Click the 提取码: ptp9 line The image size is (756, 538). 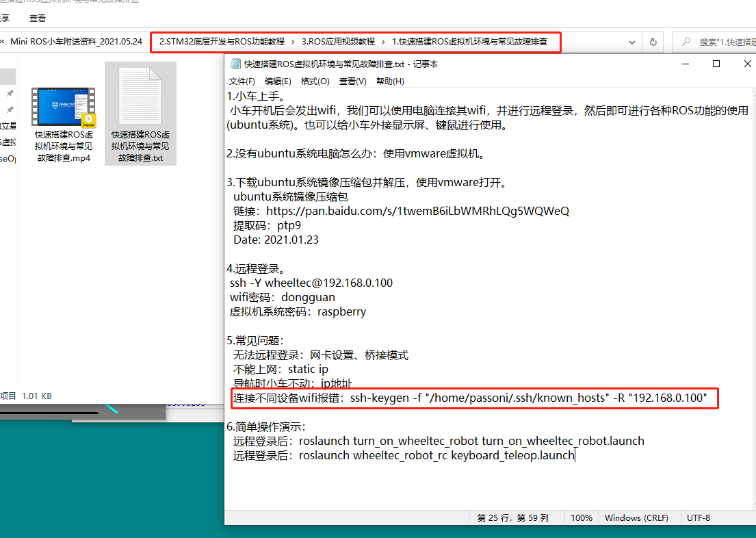click(x=267, y=225)
